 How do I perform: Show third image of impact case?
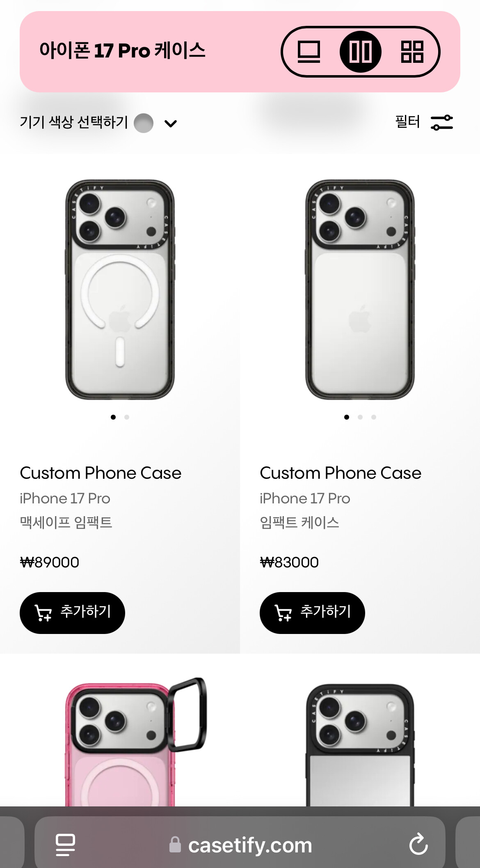(x=374, y=417)
